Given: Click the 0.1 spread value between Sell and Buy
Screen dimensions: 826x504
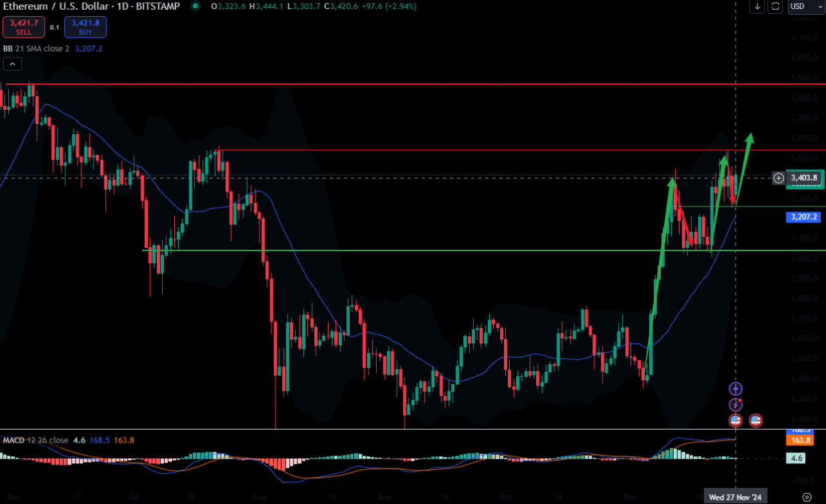Looking at the screenshot, I should tap(55, 28).
